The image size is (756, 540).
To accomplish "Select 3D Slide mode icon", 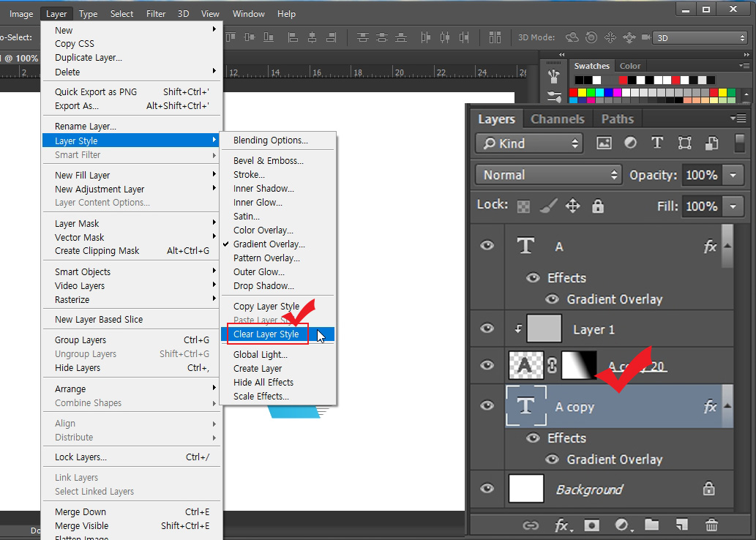I will (x=629, y=37).
